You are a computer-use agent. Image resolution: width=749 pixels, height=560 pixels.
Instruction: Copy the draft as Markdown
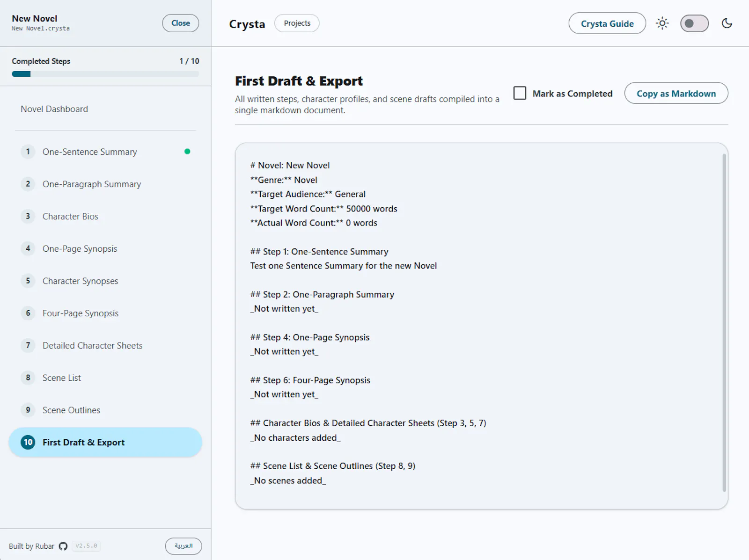pos(676,93)
